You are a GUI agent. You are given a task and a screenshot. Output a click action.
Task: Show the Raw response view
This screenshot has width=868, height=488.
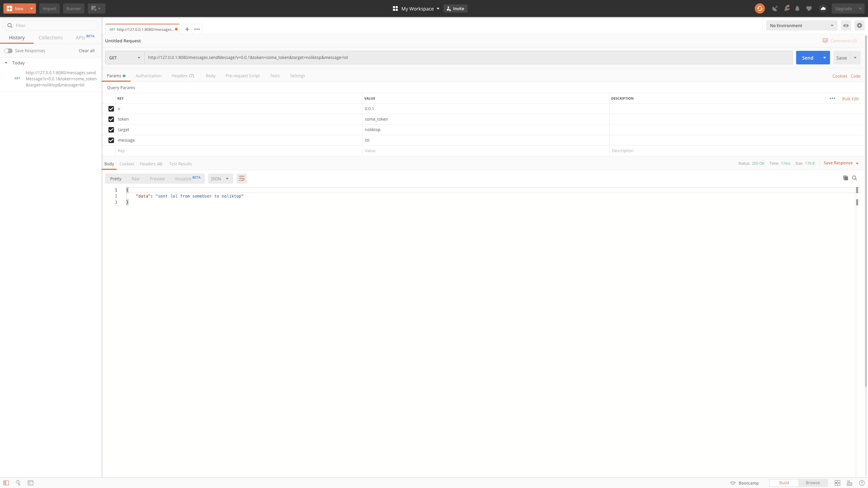pos(135,179)
